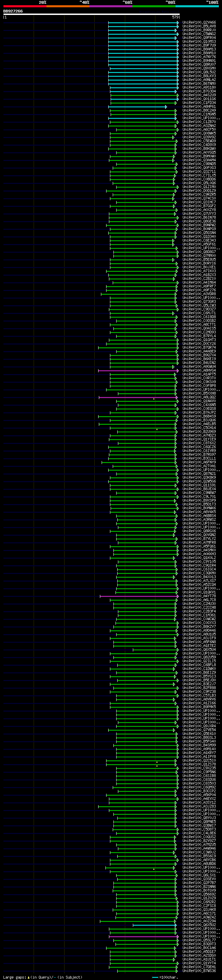Select the UniRef100_A4ELB5 label
Image resolution: width=222 pixels, height=980 pixels.
[199, 424]
